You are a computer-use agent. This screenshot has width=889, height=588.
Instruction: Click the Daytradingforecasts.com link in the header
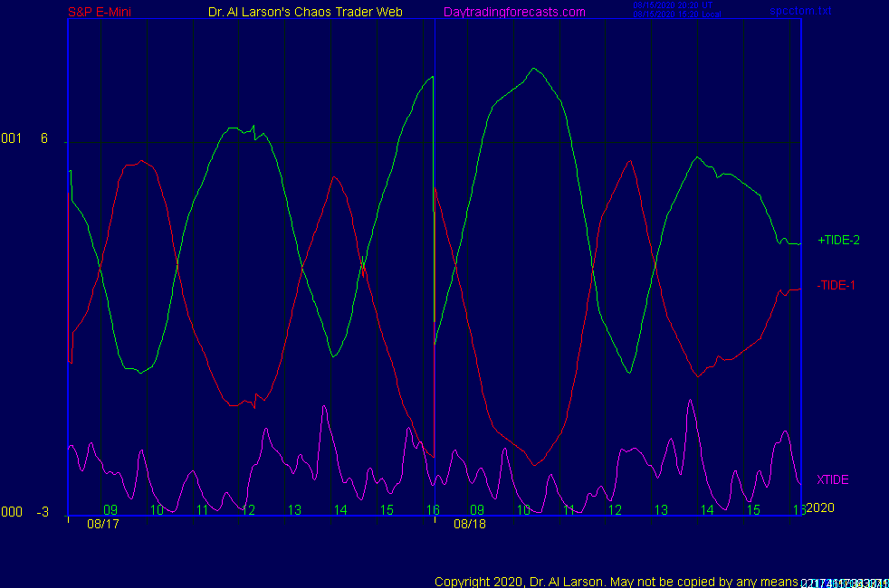pos(514,12)
